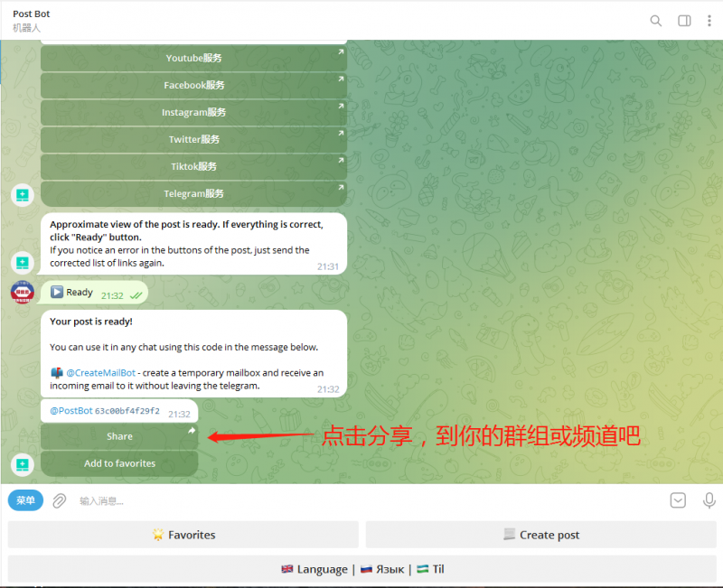The image size is (723, 588).
Task: Open the three-dot more options menu
Action: [709, 21]
